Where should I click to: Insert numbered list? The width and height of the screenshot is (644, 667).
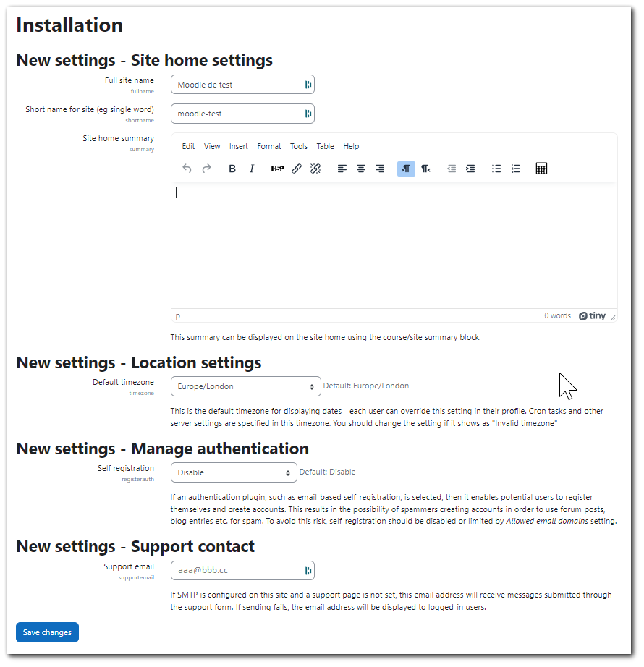coord(515,169)
